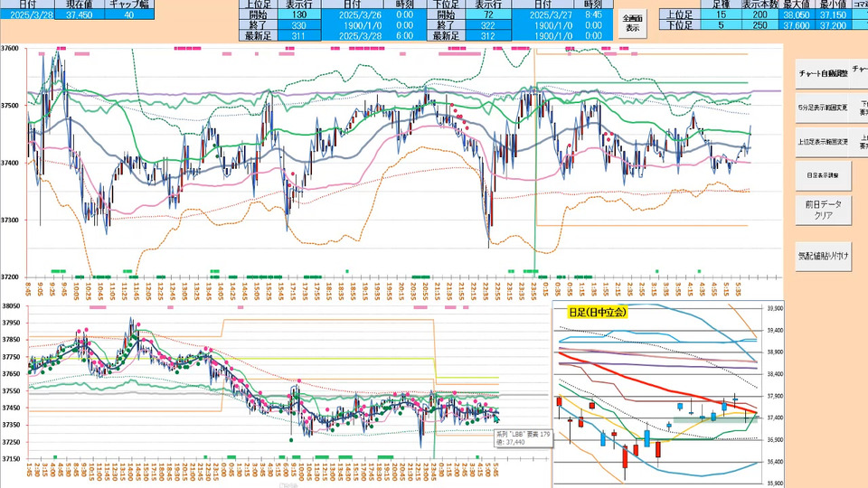Click the 日足表示調整 button

click(823, 175)
